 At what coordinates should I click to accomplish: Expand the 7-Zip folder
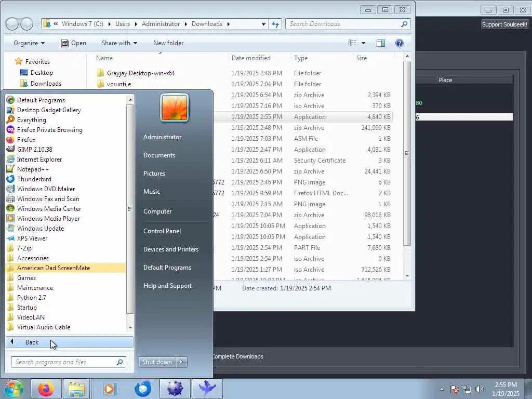tap(24, 248)
